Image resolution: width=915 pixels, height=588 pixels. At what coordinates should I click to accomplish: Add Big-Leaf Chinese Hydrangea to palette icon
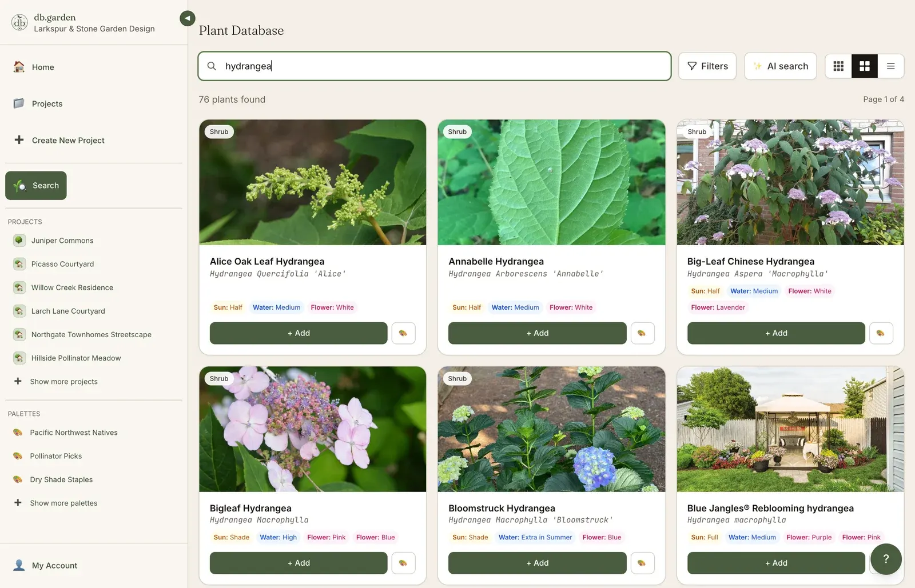pyautogui.click(x=881, y=333)
